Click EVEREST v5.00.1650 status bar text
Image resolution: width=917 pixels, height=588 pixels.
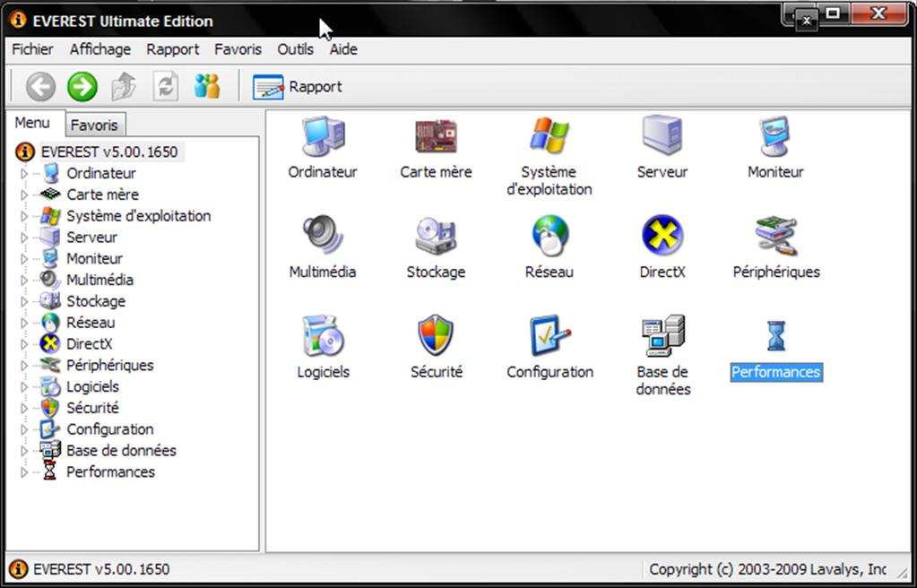coord(101,569)
